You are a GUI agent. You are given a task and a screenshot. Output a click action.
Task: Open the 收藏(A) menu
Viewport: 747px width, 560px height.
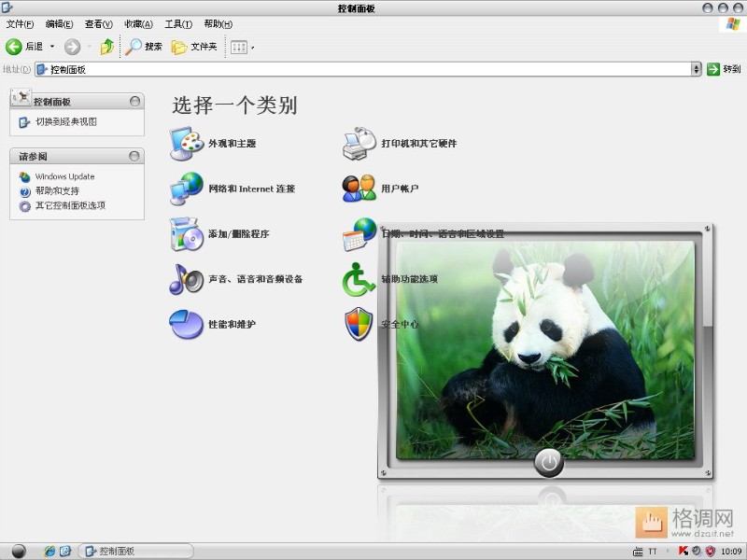coord(138,24)
